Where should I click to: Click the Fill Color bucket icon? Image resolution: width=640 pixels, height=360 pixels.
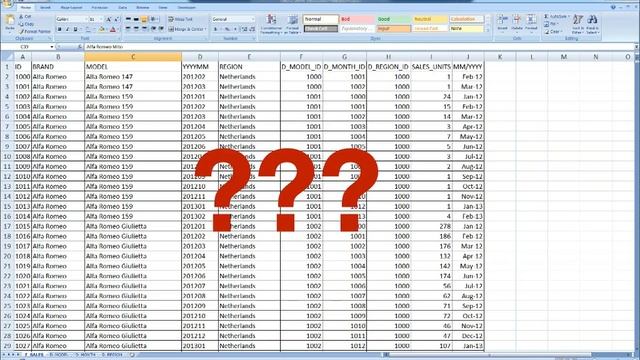(x=102, y=29)
